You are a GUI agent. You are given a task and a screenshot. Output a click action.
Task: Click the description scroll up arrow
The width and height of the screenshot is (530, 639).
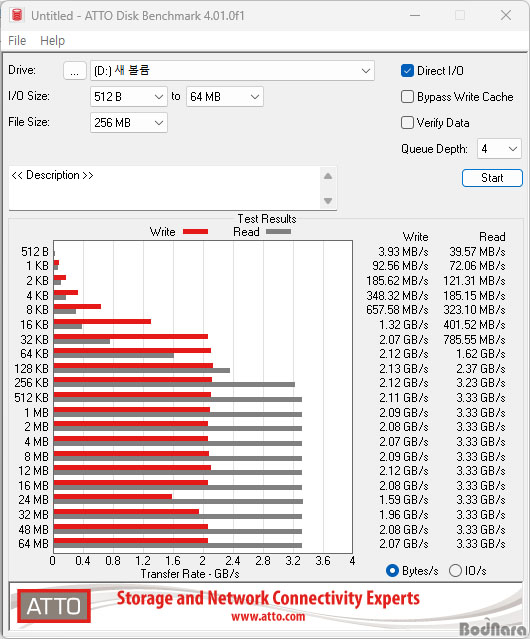(328, 176)
